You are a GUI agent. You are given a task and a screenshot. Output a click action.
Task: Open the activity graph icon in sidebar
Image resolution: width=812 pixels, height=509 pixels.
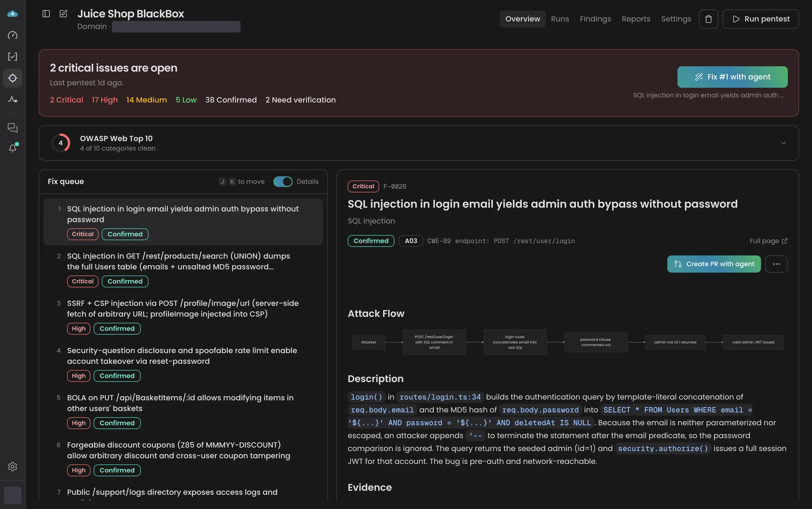(12, 99)
